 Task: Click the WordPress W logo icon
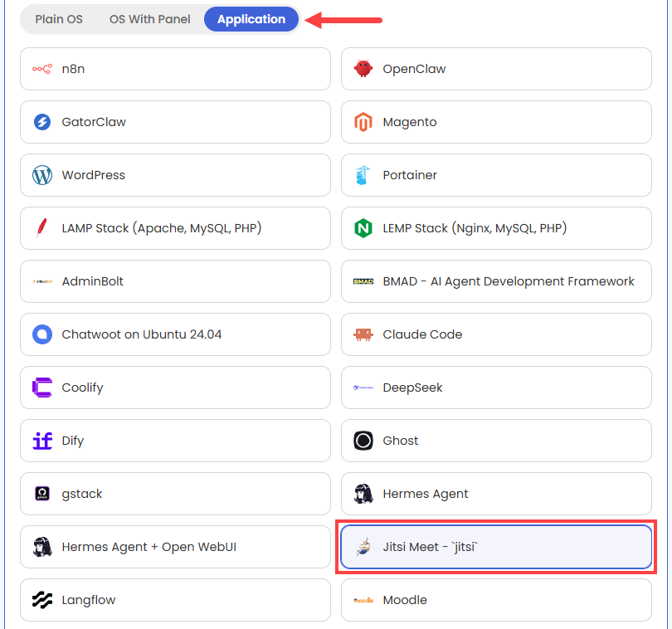click(x=42, y=175)
